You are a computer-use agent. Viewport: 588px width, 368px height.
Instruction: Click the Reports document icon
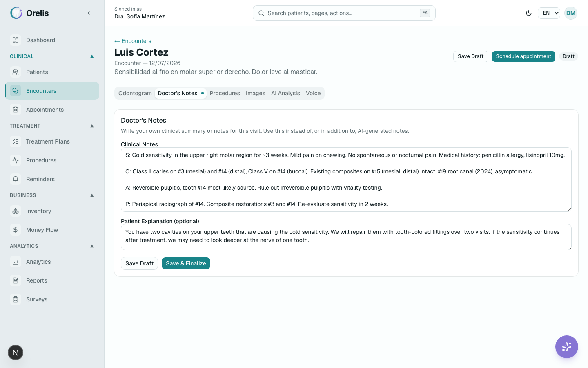click(x=16, y=280)
